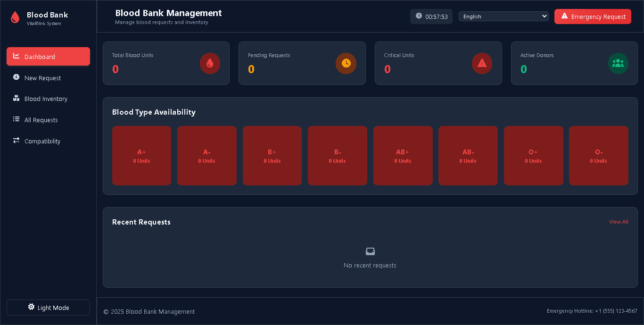Click the clock icon on Pending Requests card

(346, 63)
